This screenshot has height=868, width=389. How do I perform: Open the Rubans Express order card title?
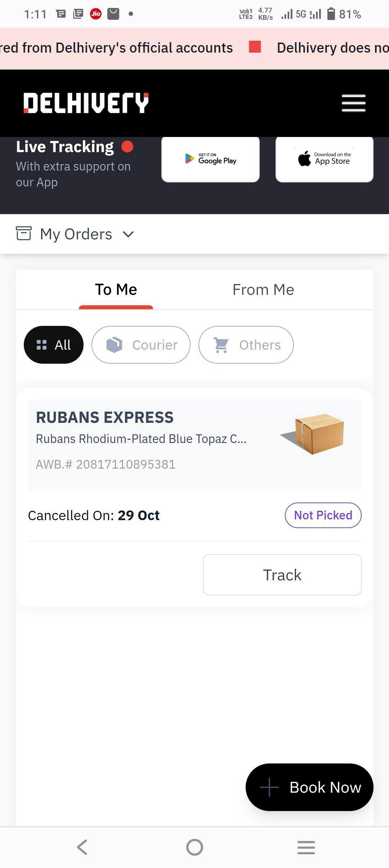click(x=105, y=417)
